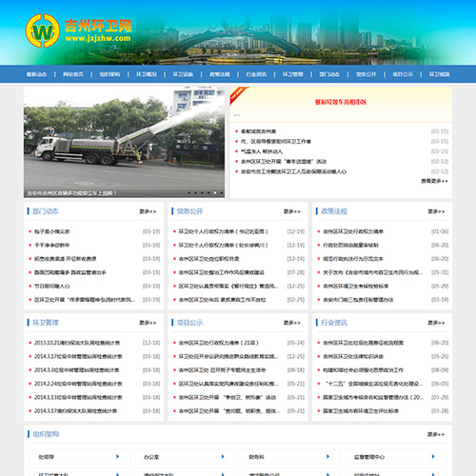Click the 吉州环卫网 circular logo
The width and height of the screenshot is (476, 476).
pos(43,30)
